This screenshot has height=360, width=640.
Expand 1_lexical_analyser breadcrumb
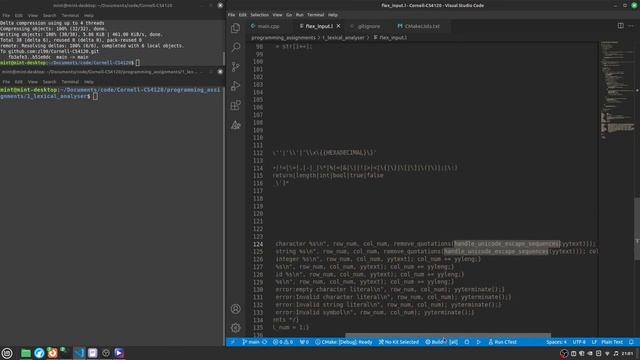click(343, 38)
